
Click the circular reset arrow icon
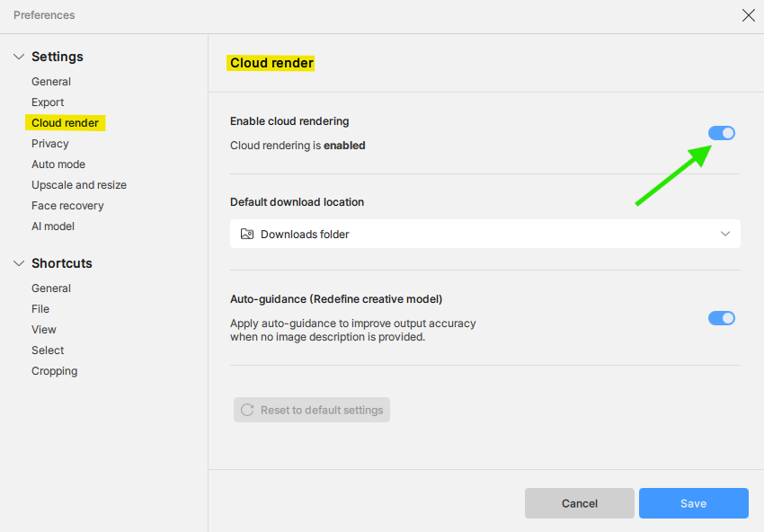click(x=247, y=410)
